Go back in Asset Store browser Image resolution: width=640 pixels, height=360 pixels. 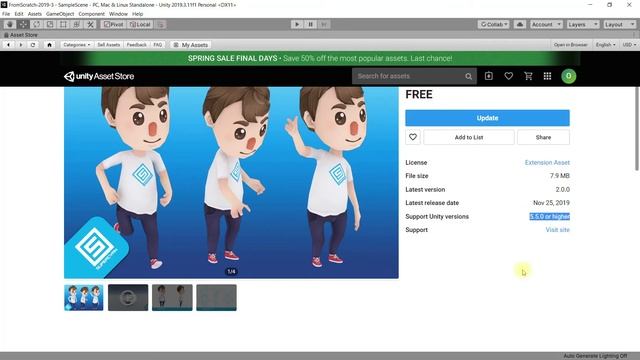click(8, 45)
